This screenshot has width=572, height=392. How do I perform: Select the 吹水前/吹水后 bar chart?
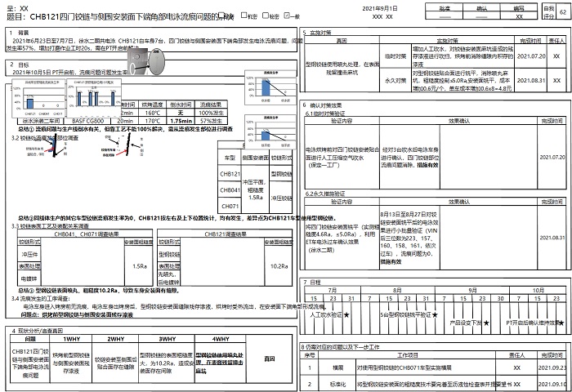tap(270, 87)
